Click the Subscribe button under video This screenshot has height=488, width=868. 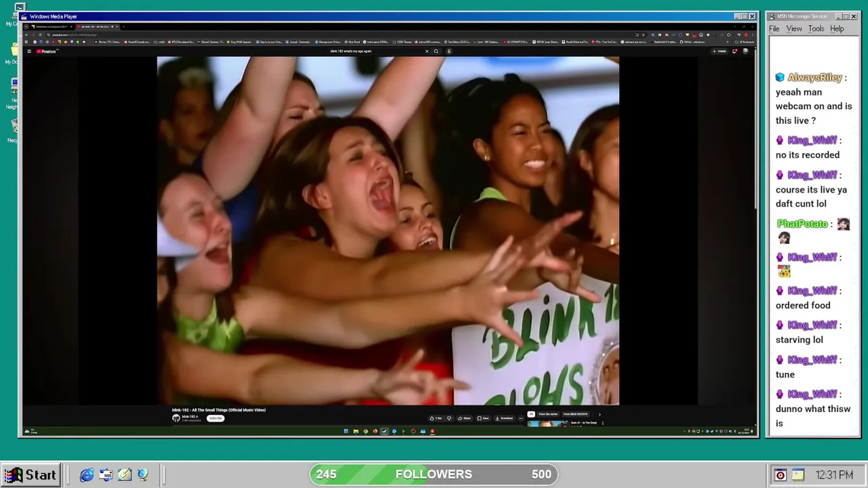pyautogui.click(x=216, y=418)
